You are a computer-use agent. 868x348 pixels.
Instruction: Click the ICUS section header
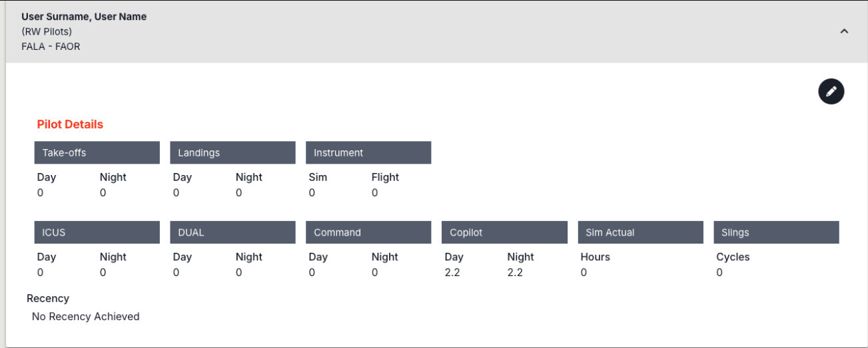coord(97,232)
